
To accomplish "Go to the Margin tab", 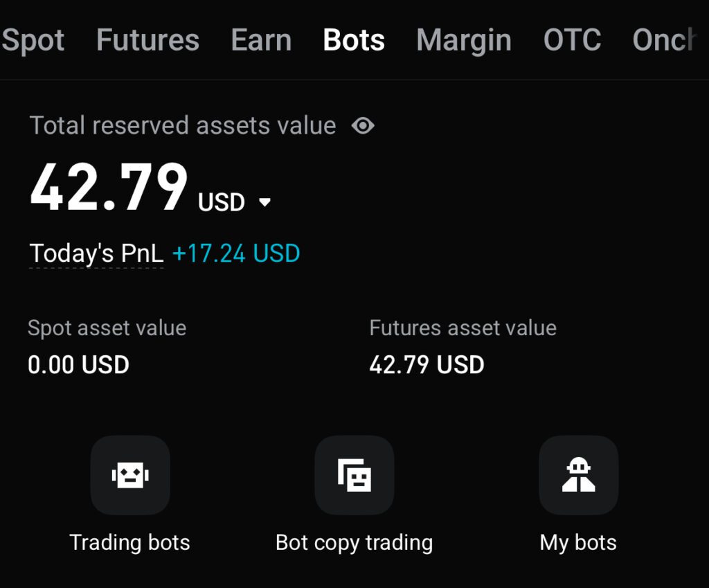I will point(464,40).
